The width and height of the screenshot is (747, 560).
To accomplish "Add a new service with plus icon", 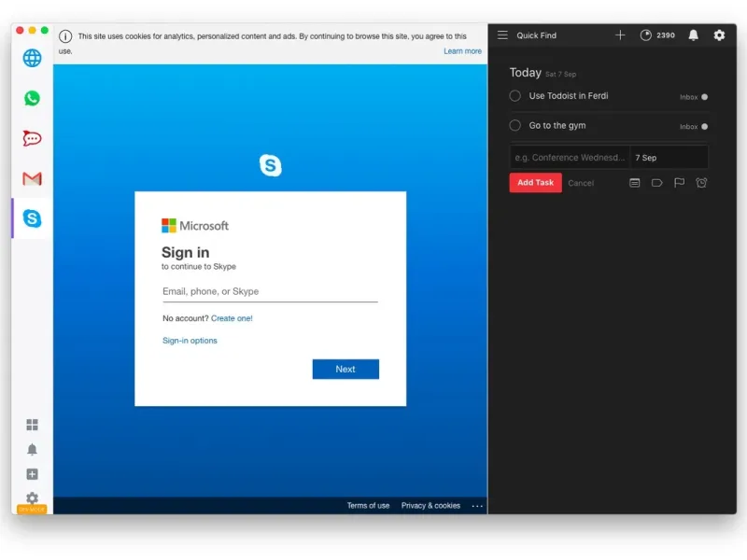I will click(32, 474).
